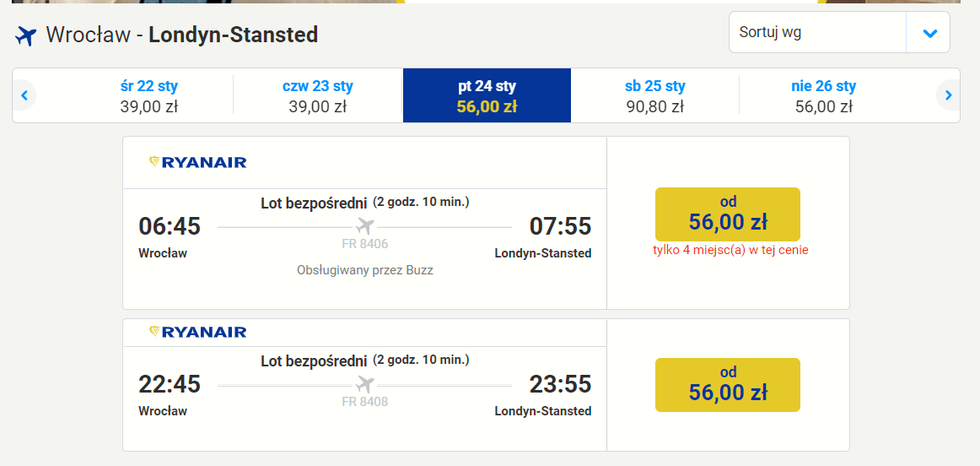980x466 pixels.
Task: Click the 06:45 departure time
Action: [170, 226]
